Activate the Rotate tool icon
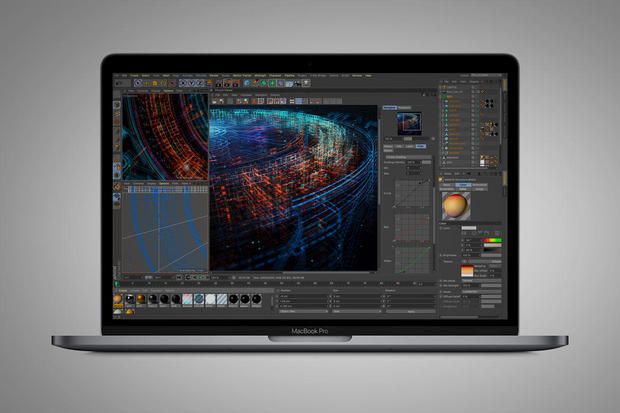620x413 pixels. click(163, 83)
